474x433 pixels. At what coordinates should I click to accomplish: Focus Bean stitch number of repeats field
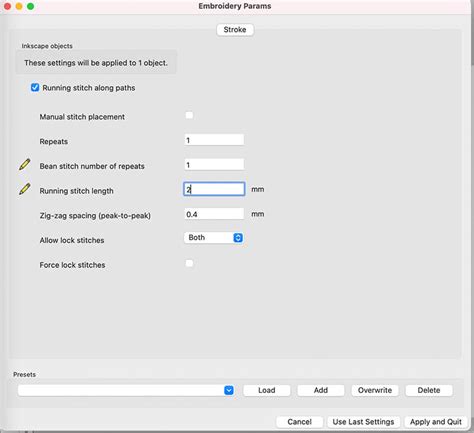(214, 165)
